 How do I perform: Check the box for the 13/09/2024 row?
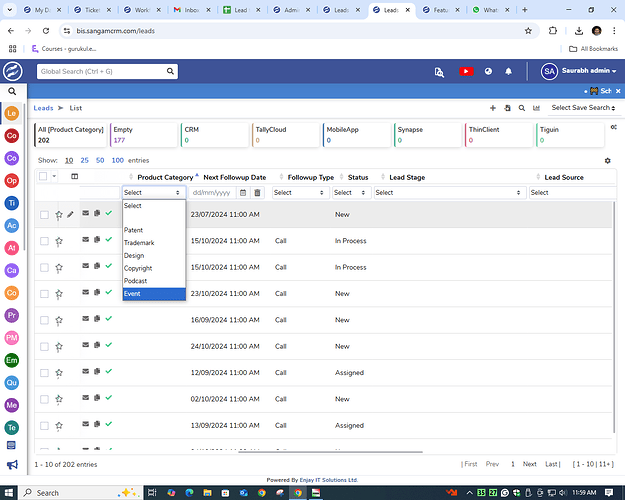click(x=44, y=425)
